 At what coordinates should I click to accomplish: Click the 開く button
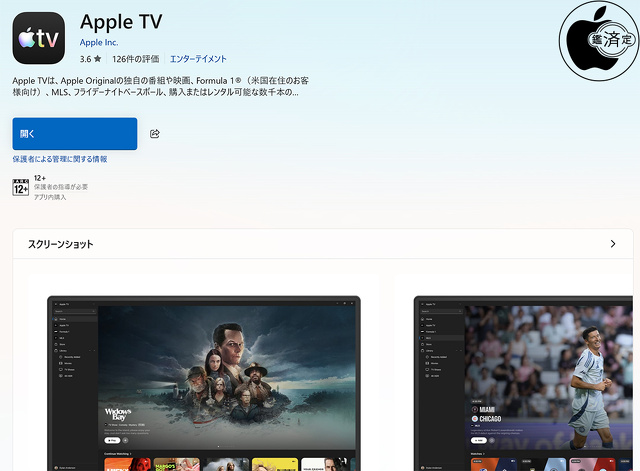pos(75,134)
